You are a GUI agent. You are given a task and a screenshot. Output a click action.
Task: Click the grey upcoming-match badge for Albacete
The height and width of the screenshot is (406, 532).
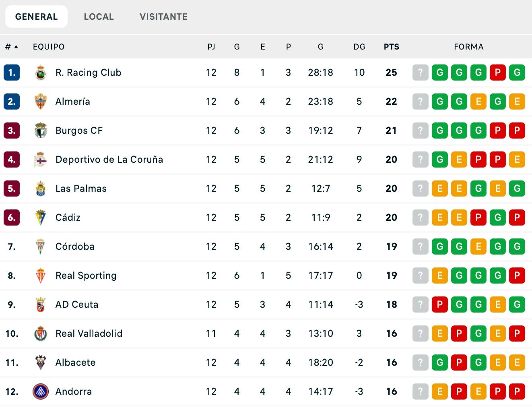[x=420, y=362]
